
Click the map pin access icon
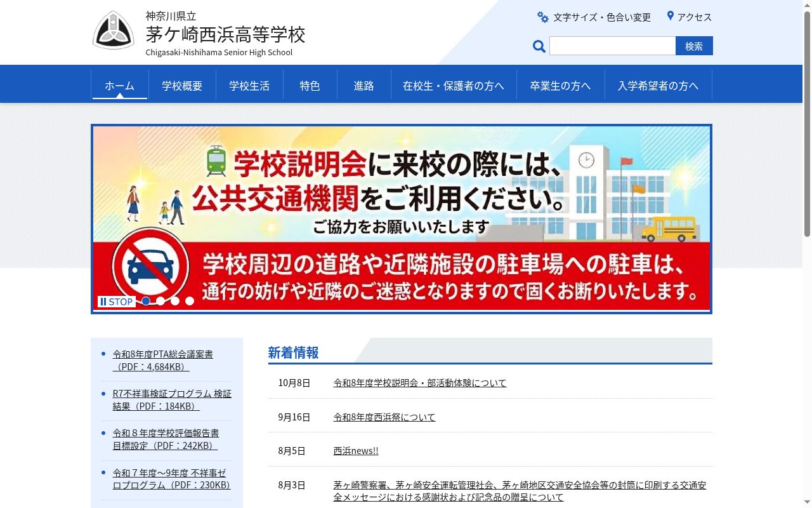(x=670, y=16)
